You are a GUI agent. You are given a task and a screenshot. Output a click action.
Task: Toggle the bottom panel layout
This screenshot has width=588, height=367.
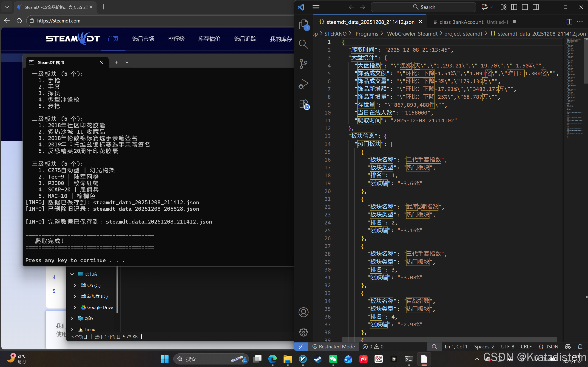[x=525, y=7]
